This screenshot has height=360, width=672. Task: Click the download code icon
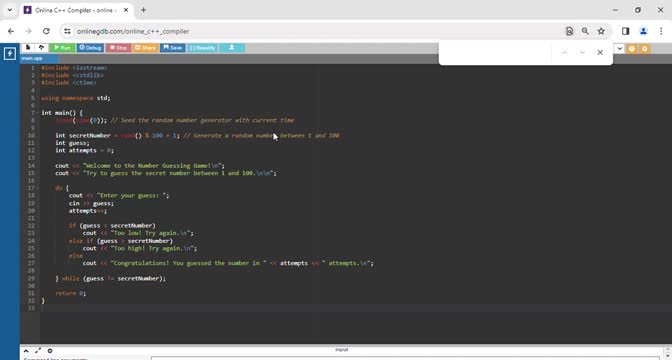[x=231, y=48]
